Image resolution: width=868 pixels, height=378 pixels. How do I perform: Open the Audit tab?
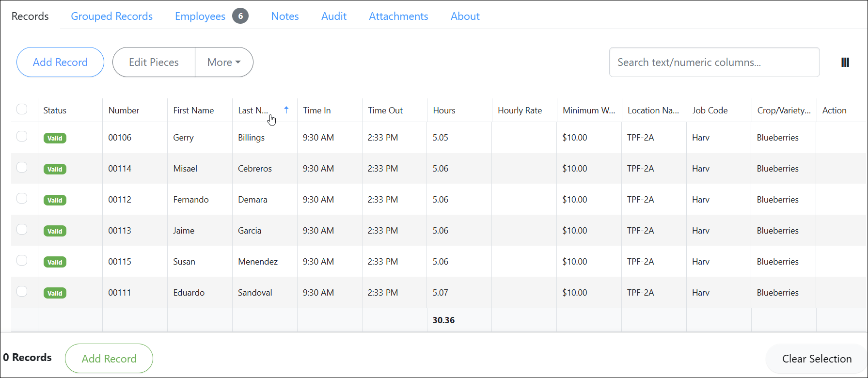(x=334, y=16)
